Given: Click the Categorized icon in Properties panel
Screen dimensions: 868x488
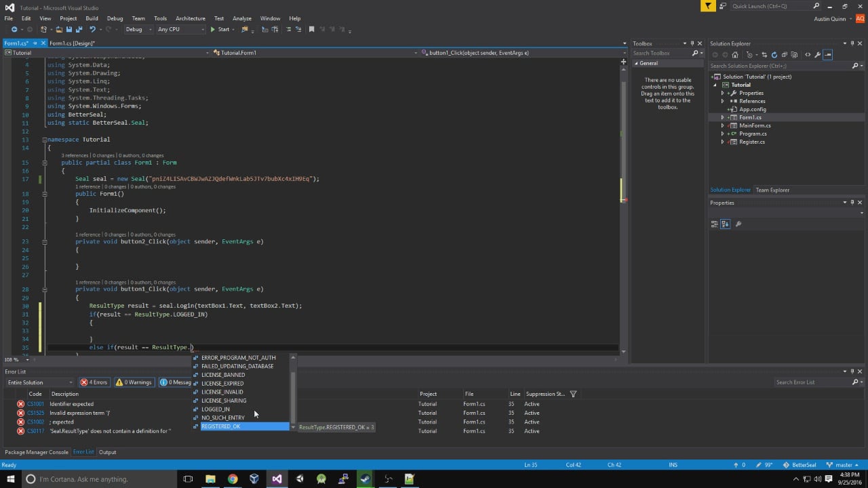Looking at the screenshot, I should click(715, 224).
